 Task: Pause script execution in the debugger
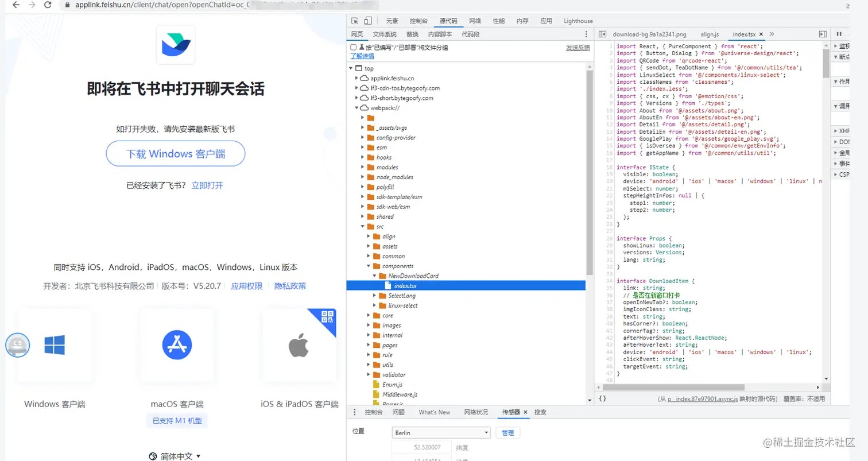pyautogui.click(x=839, y=34)
